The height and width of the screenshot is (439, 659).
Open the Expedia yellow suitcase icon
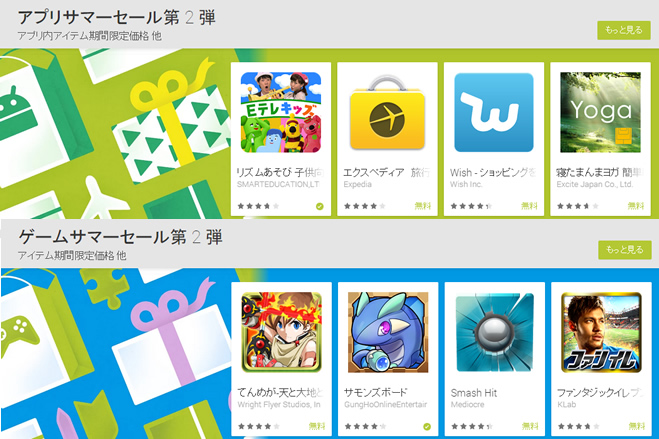click(387, 112)
